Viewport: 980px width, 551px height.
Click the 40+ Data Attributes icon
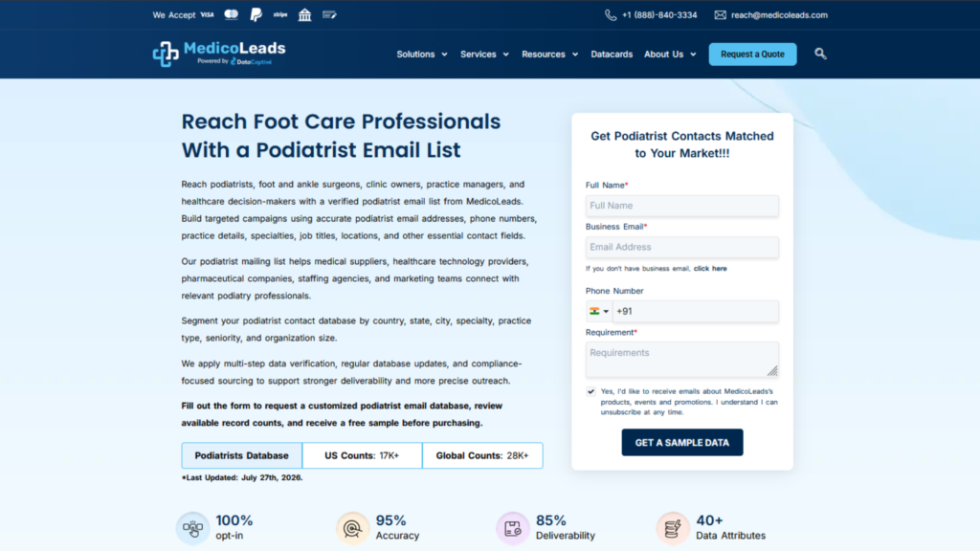click(x=673, y=528)
